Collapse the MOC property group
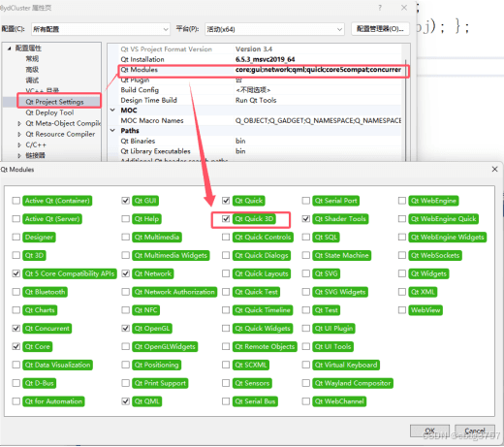Screen dimensions: 504x447 pyautogui.click(x=112, y=111)
